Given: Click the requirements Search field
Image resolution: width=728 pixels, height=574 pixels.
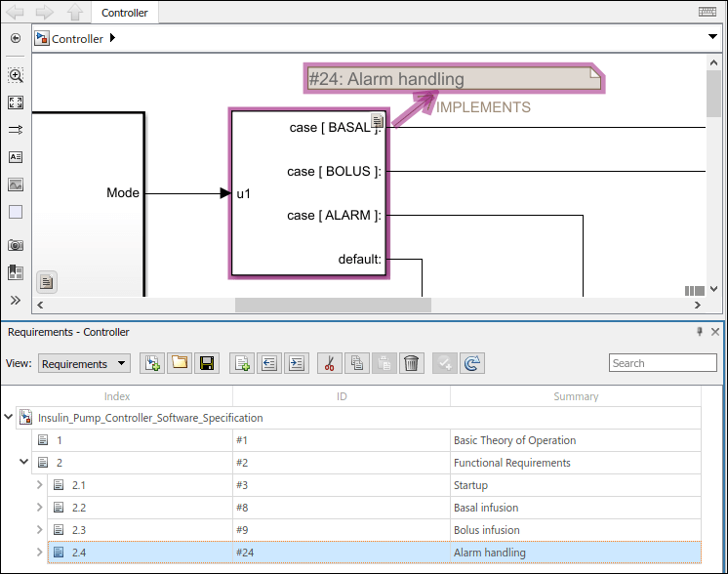Looking at the screenshot, I should (663, 363).
